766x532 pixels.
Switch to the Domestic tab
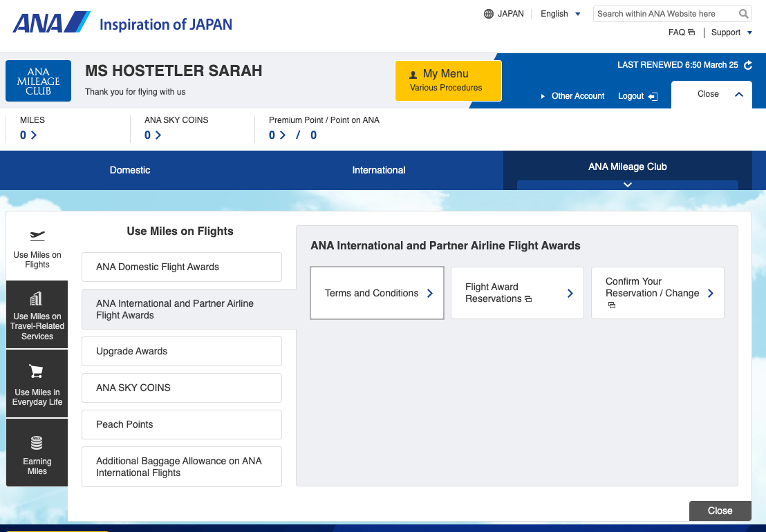click(x=130, y=170)
